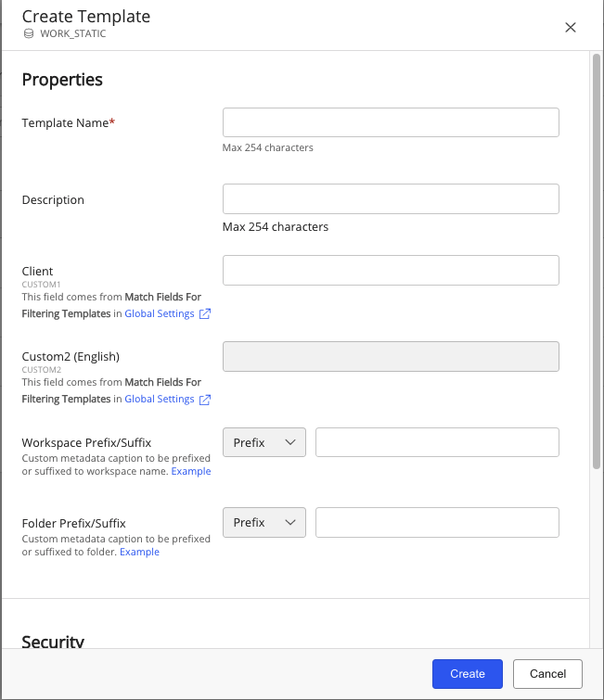The height and width of the screenshot is (700, 604).
Task: View the Example link for folder prefix
Action: pos(139,552)
